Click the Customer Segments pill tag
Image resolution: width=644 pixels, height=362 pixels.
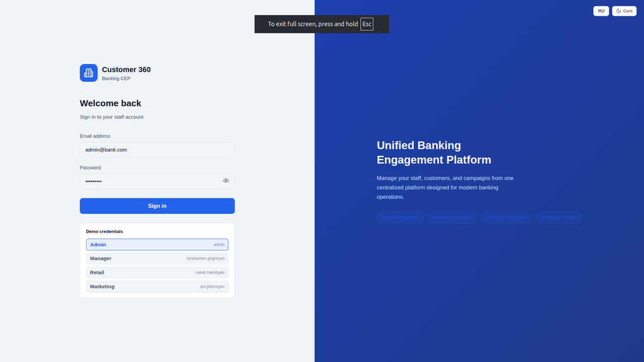[x=506, y=217]
